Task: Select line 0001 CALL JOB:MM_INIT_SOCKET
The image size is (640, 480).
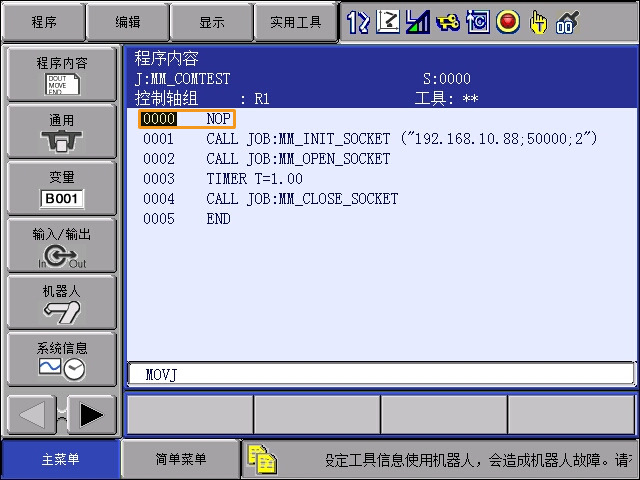Action: [370, 139]
